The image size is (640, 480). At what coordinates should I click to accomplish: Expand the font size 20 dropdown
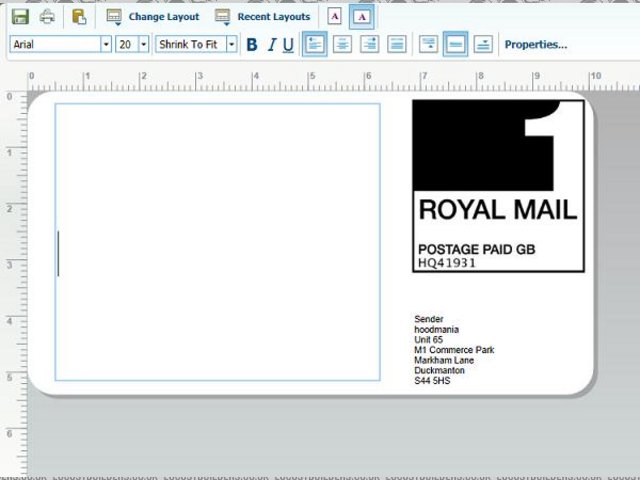(x=144, y=45)
